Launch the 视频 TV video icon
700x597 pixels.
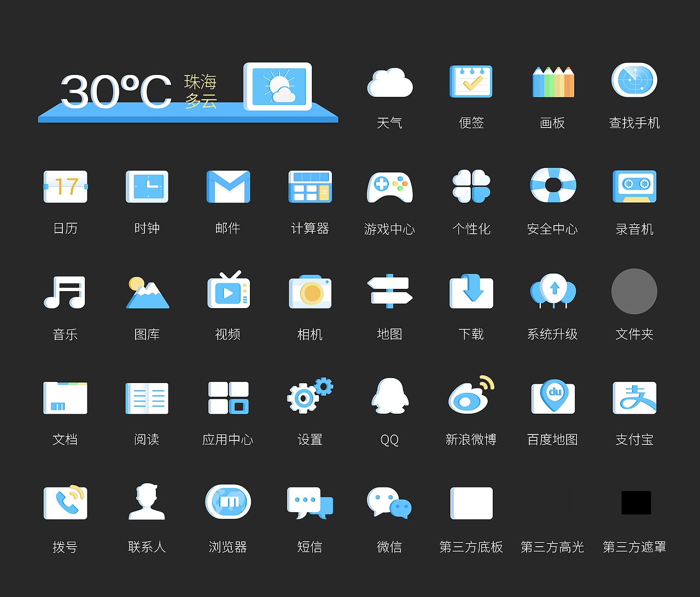tap(229, 290)
